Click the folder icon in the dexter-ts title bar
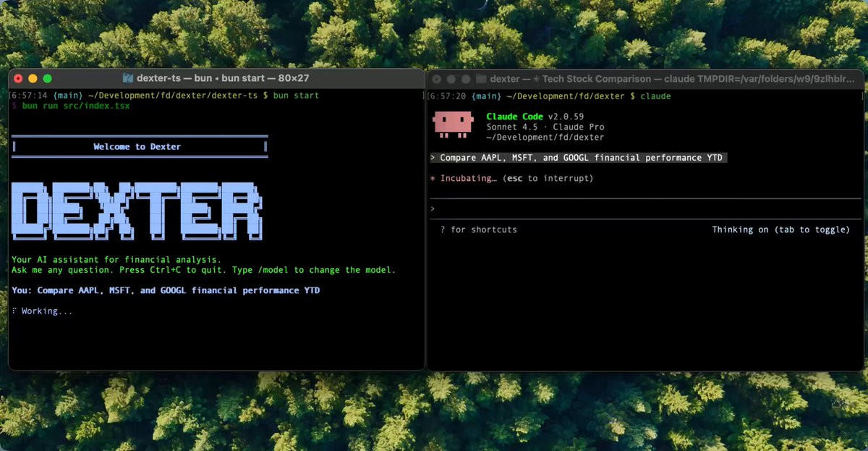This screenshot has height=451, width=868. [x=128, y=78]
